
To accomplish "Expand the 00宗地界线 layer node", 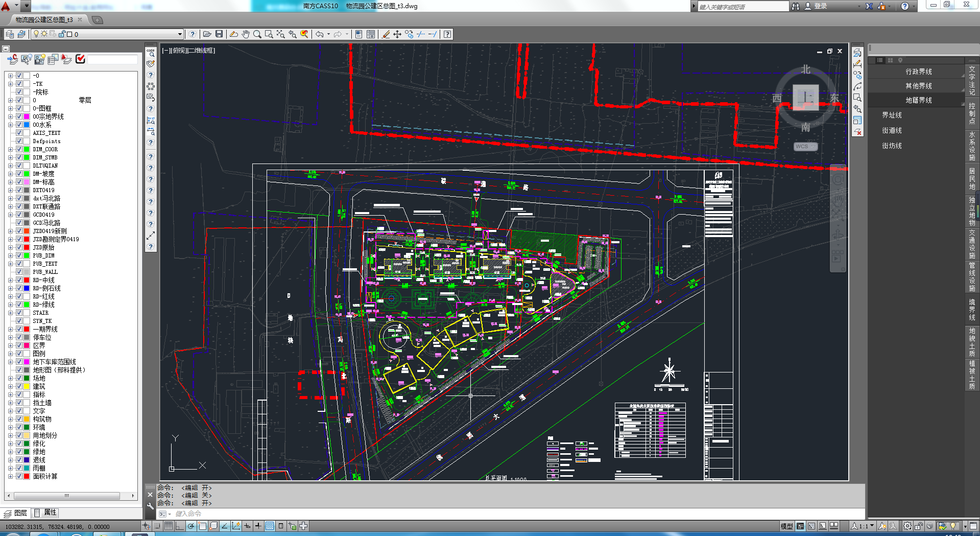I will (10, 116).
